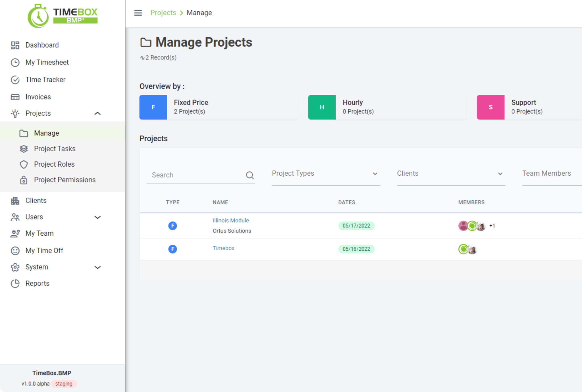Click the search magnifier icon
The width and height of the screenshot is (582, 392).
click(x=250, y=175)
